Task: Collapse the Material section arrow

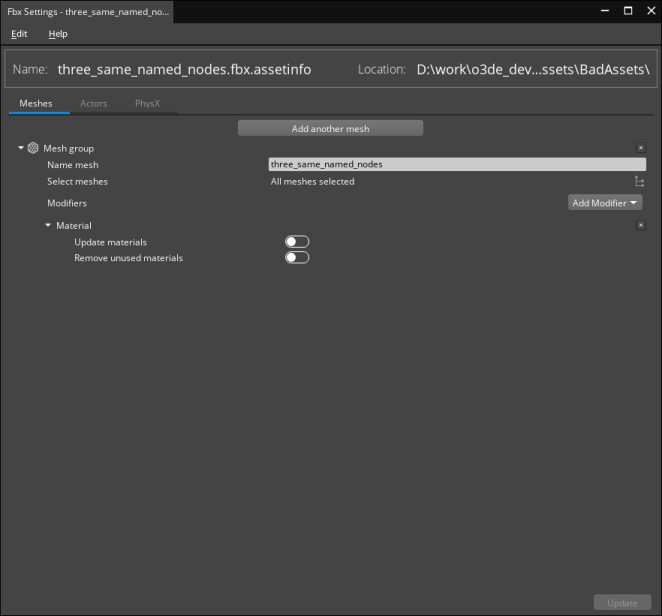Action: [x=48, y=226]
